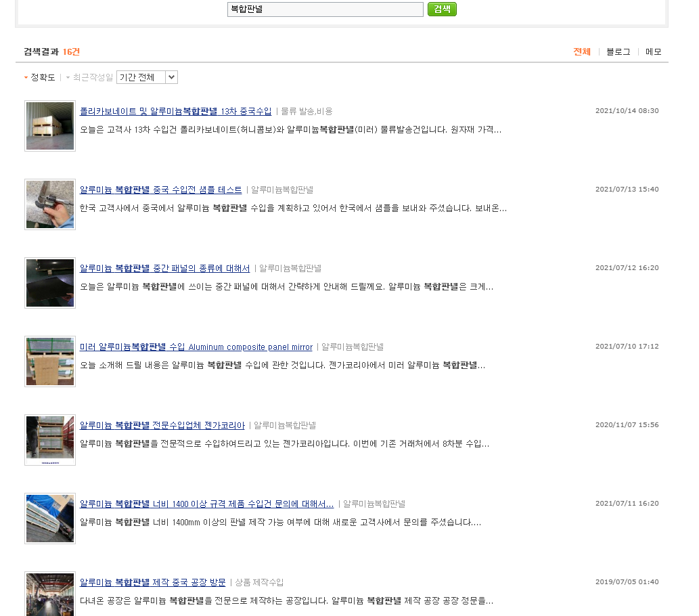Image resolution: width=699 pixels, height=616 pixels.
Task: Open the 기간 전체 period dropdown
Action: (x=147, y=77)
